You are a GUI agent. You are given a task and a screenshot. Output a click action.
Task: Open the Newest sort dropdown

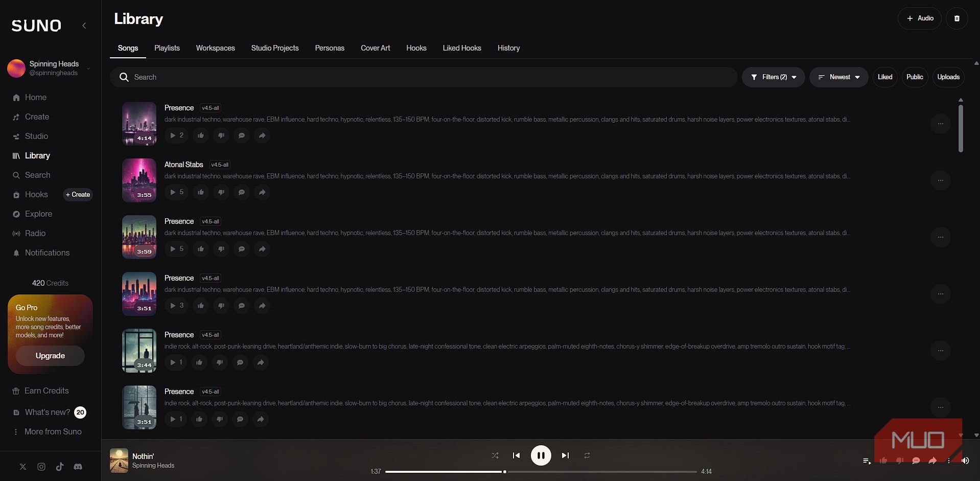[838, 77]
